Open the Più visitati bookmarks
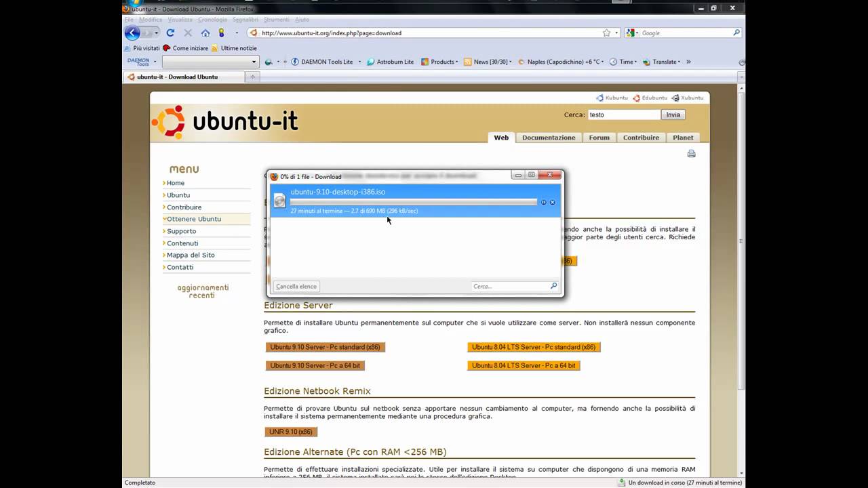Screen dimensions: 868x488 142,48
